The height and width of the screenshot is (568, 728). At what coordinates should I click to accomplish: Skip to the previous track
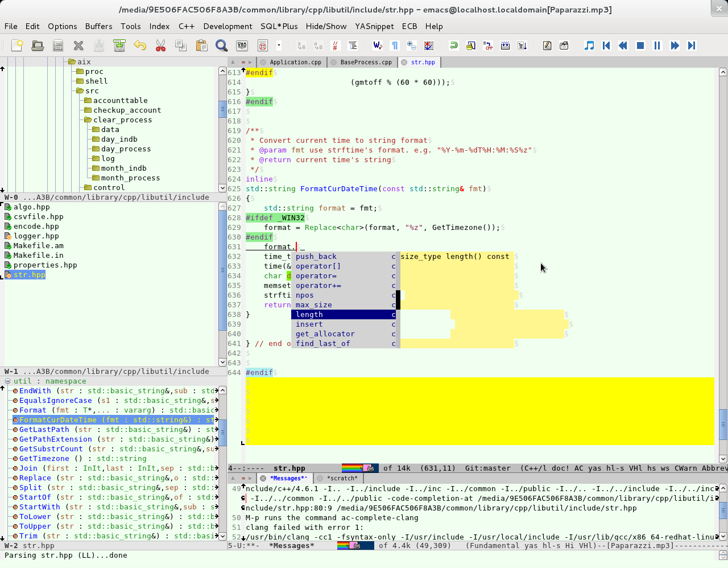pyautogui.click(x=606, y=46)
